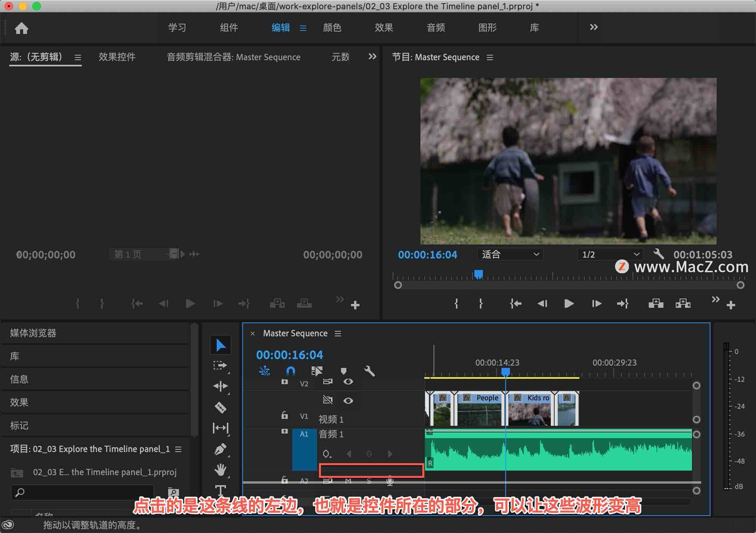Click Program Monitor zoom scroll bar
The image size is (756, 533).
coord(569,285)
